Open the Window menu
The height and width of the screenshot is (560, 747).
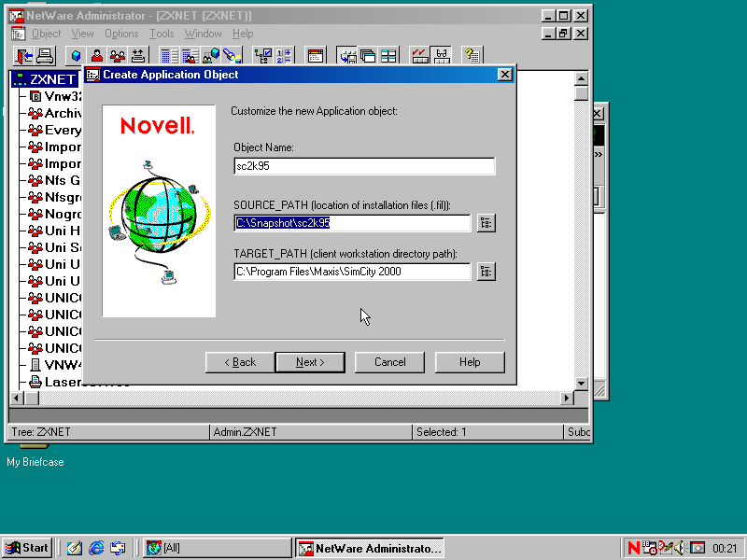(x=203, y=34)
